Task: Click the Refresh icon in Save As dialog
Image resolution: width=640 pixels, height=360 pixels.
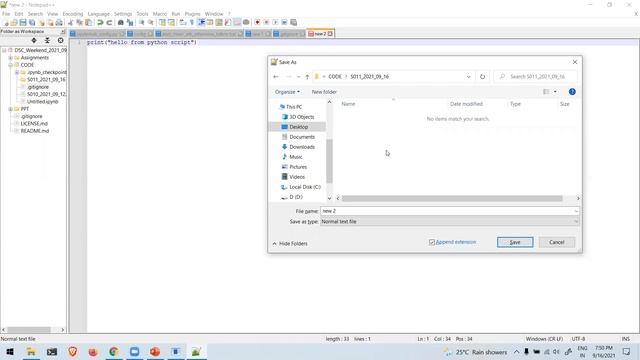Action: coord(482,76)
